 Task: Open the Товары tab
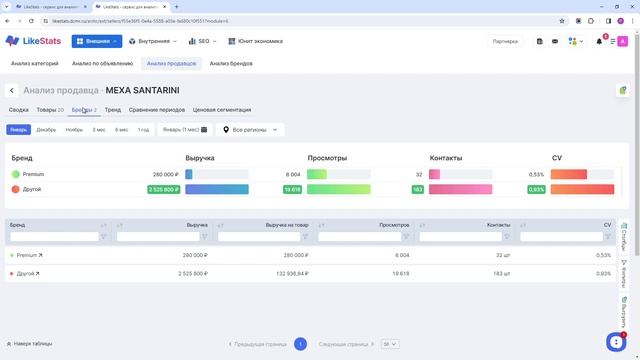pos(50,110)
